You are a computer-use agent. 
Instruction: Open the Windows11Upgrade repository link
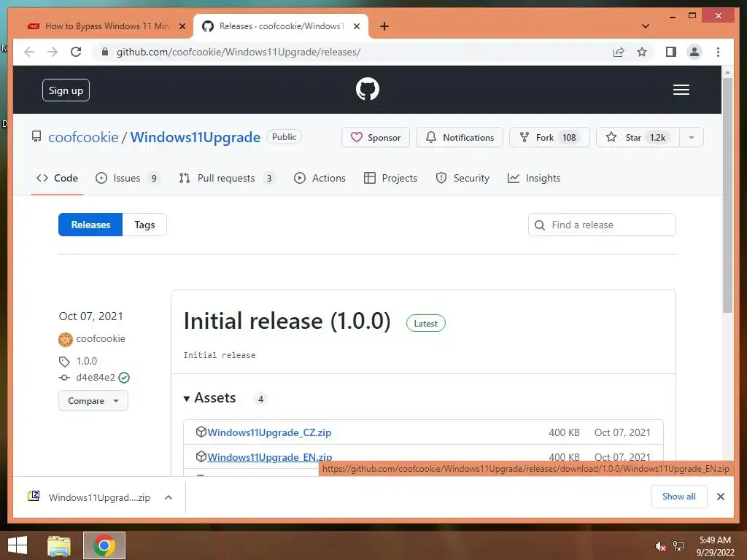[196, 137]
